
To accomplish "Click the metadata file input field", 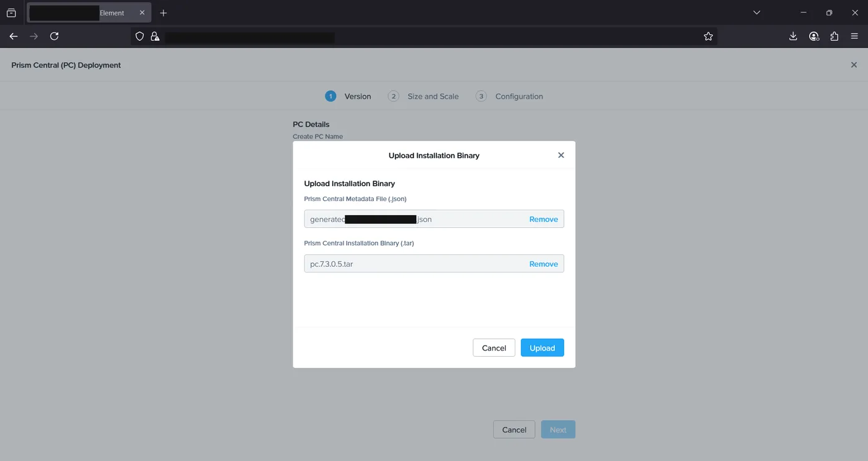I will [x=434, y=219].
